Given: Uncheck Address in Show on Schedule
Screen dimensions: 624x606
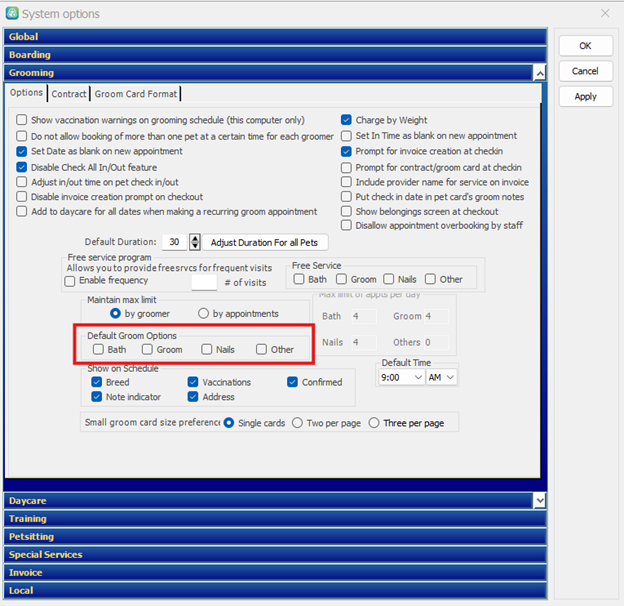Looking at the screenshot, I should 193,397.
